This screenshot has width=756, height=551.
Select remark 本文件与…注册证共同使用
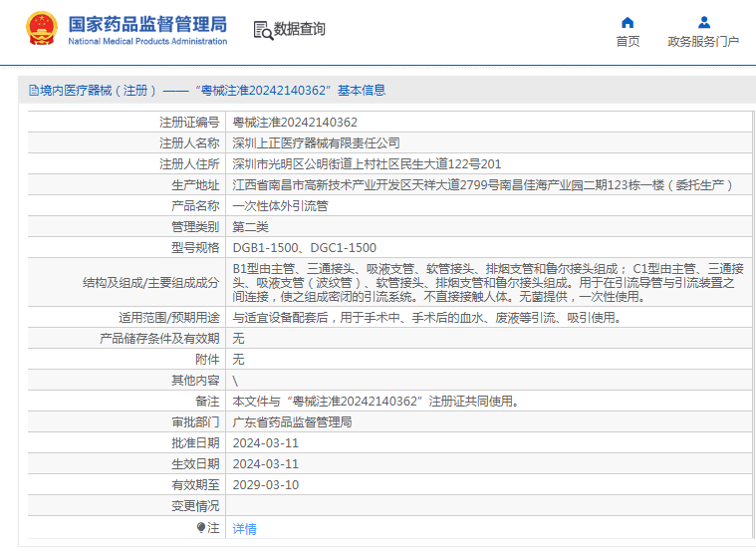tap(376, 401)
